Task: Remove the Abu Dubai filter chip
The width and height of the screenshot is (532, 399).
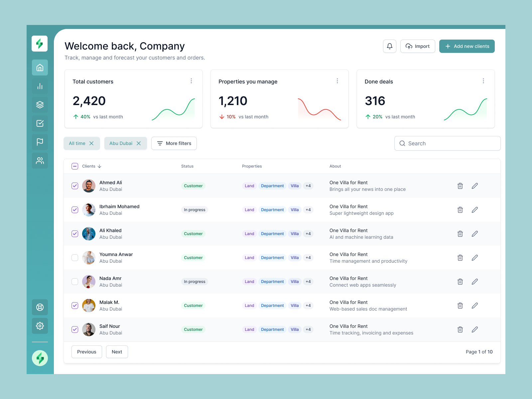Action: [x=139, y=143]
